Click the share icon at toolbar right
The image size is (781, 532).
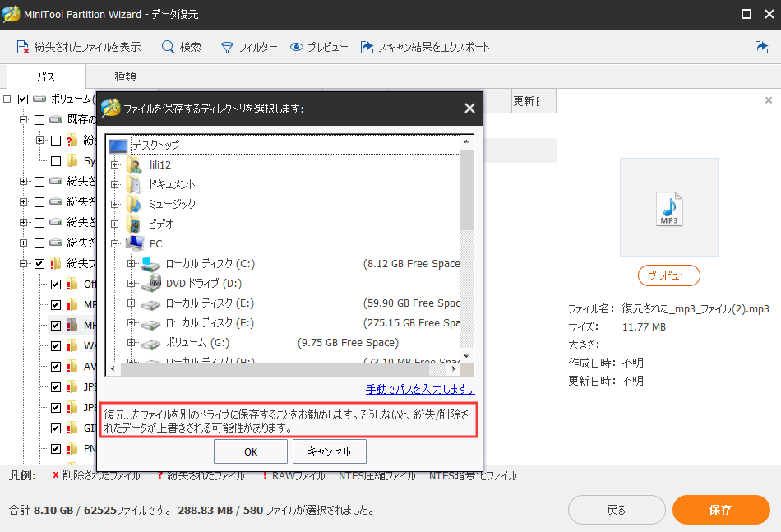(x=761, y=48)
